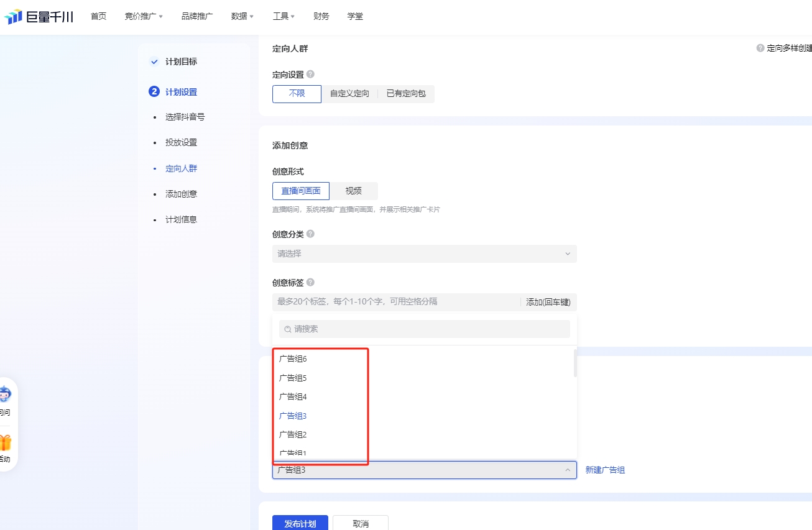Select the 已有定向包 targeting option

pyautogui.click(x=406, y=94)
